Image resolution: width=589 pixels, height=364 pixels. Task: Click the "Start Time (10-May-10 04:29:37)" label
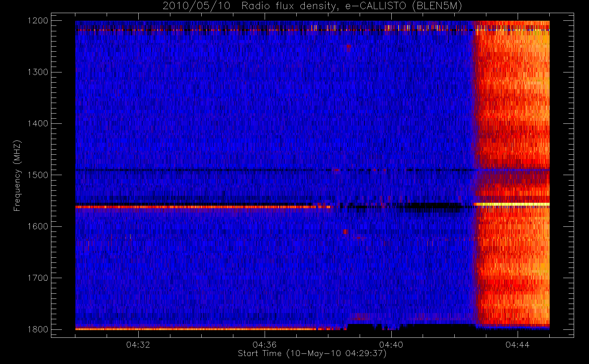312,353
